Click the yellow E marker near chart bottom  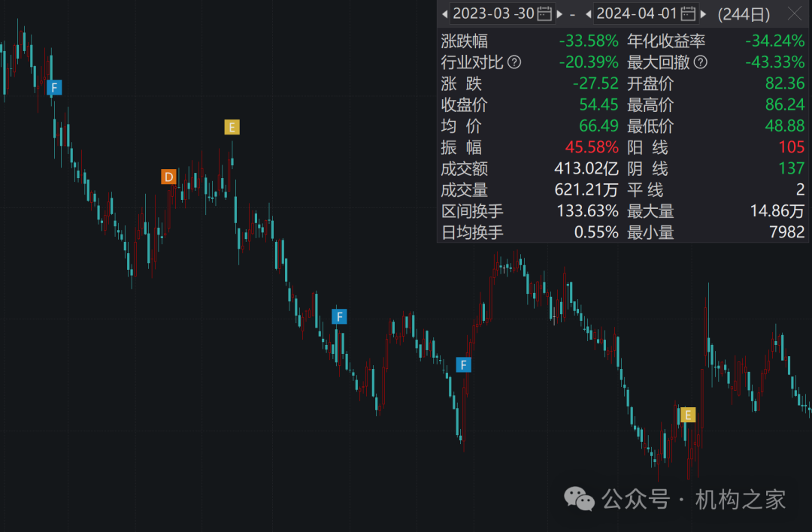688,415
